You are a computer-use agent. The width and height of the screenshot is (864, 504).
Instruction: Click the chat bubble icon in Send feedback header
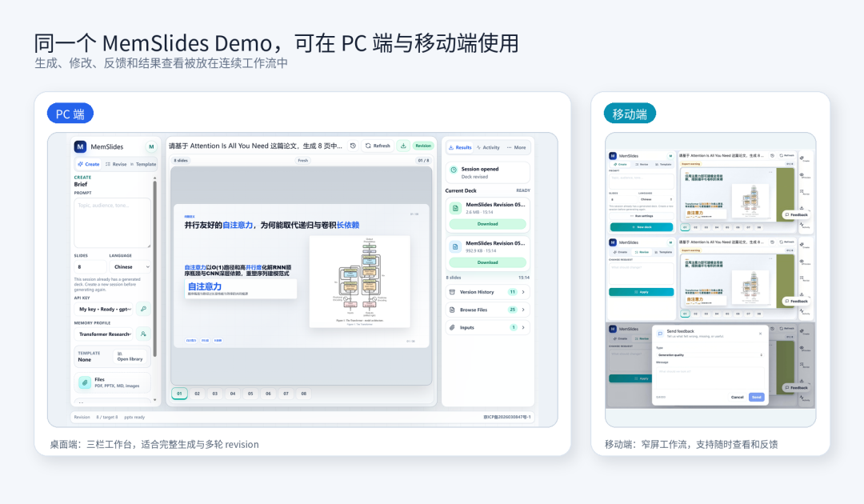pos(660,334)
